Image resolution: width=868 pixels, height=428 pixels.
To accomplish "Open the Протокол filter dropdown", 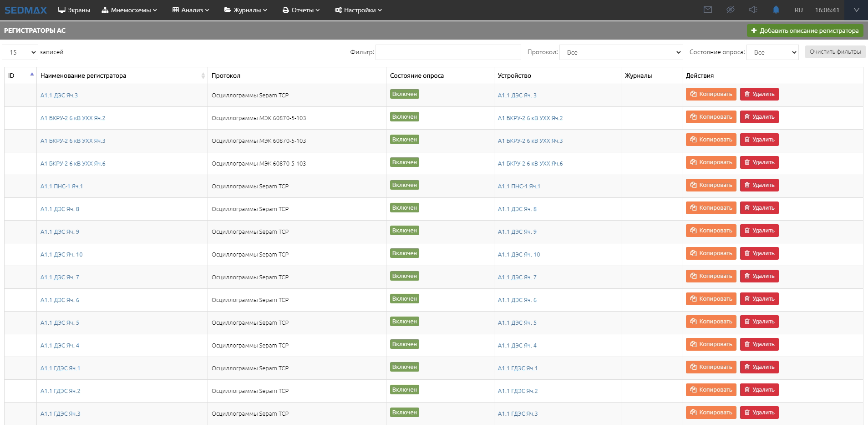I will click(621, 52).
